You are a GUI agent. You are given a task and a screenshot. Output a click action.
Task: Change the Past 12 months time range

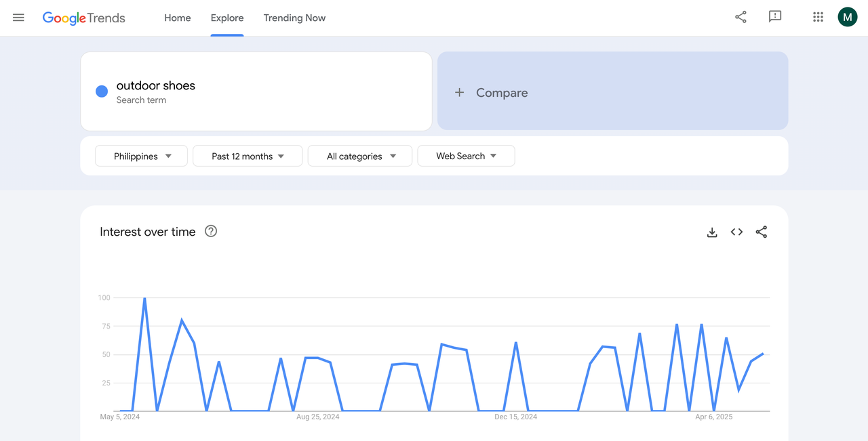pos(247,156)
